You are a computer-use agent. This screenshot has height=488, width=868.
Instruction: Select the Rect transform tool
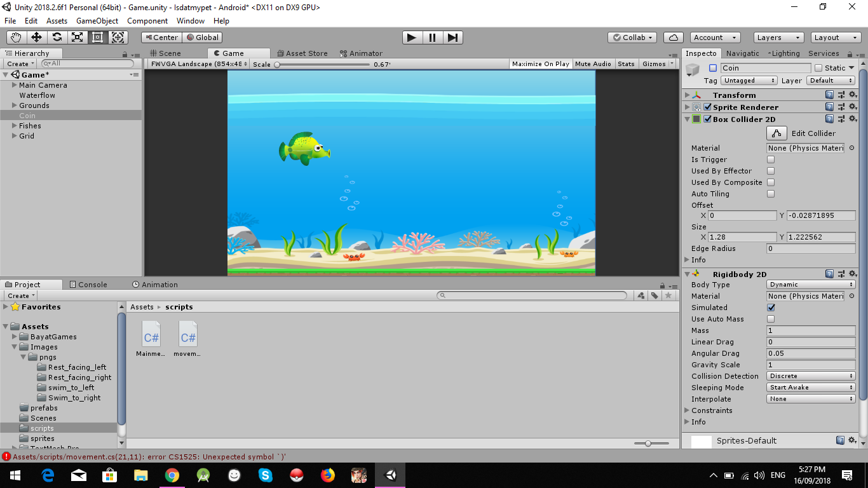(97, 37)
